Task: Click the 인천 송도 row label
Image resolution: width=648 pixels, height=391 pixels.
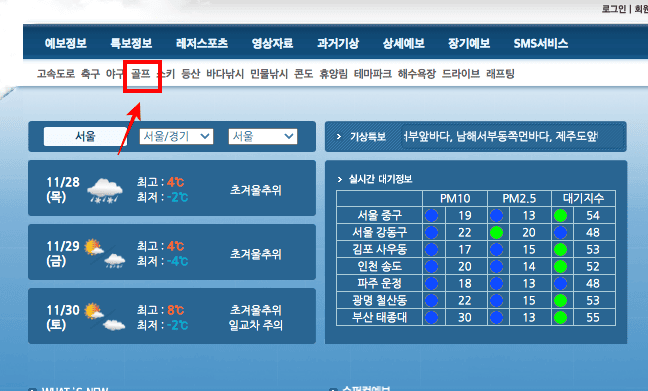Action: click(379, 266)
